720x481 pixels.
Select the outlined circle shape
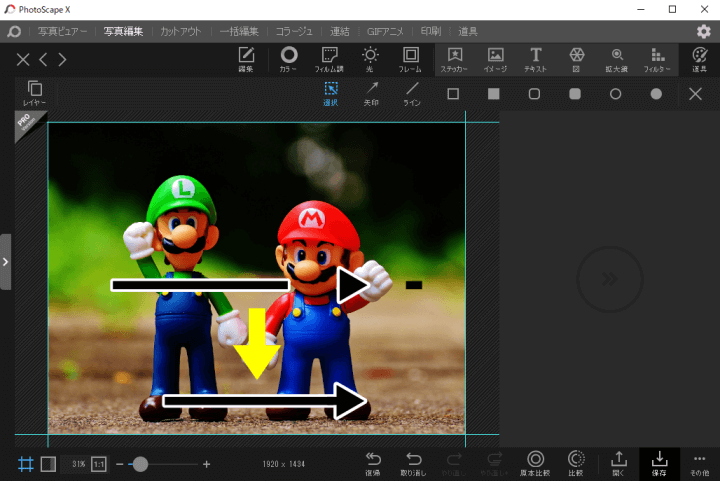click(615, 94)
